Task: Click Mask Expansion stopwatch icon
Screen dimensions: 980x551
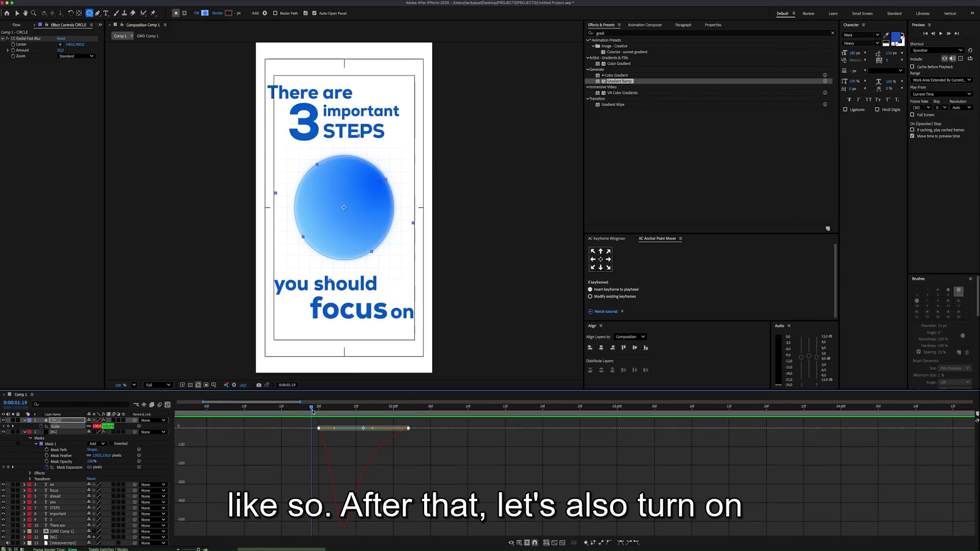Action: click(x=47, y=467)
